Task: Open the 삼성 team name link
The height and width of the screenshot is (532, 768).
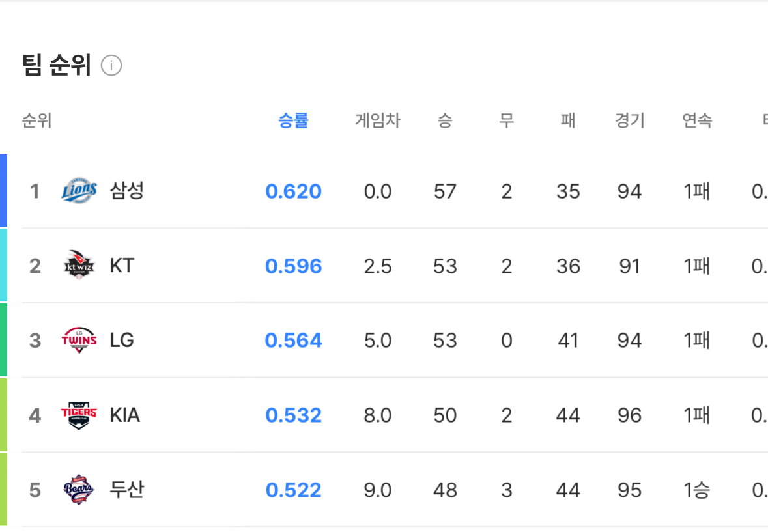Action: 127,190
